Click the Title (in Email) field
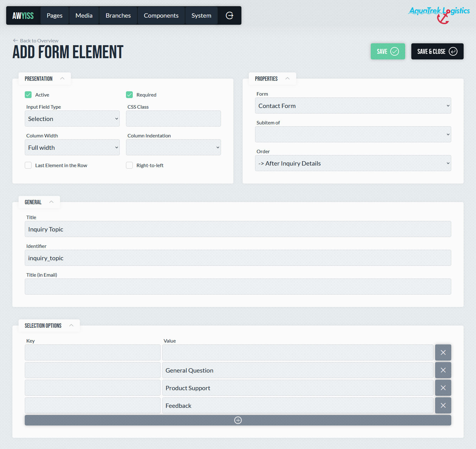 (x=238, y=287)
